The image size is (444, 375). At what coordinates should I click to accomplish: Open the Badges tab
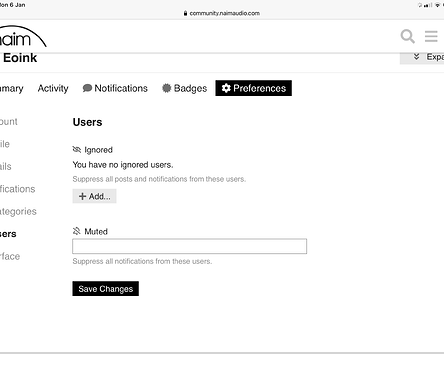click(184, 88)
